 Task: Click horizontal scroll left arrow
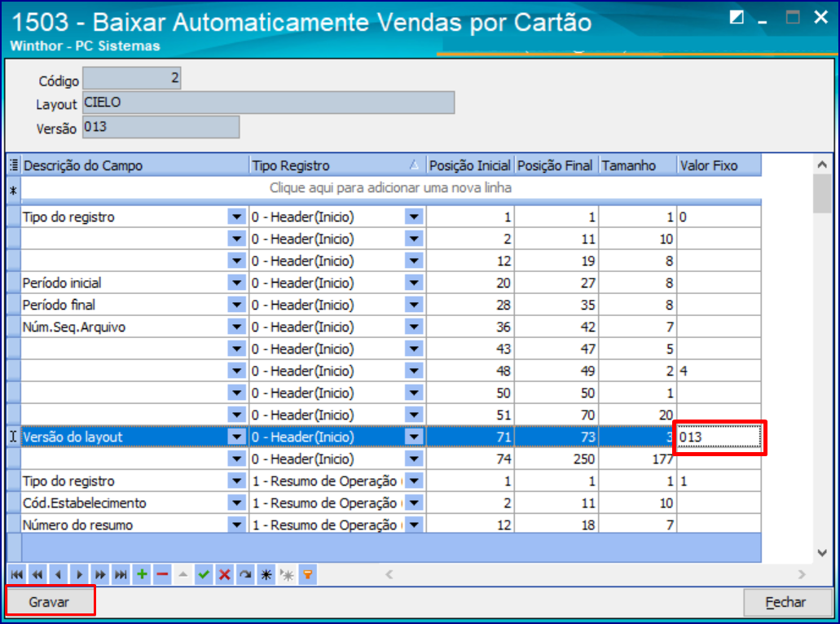point(389,575)
